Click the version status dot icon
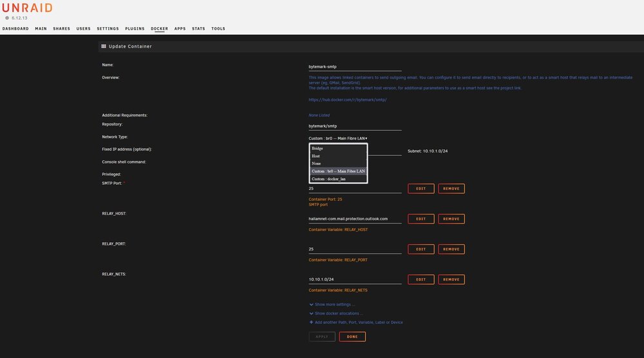Viewport: 644px width, 358px height. click(7, 18)
